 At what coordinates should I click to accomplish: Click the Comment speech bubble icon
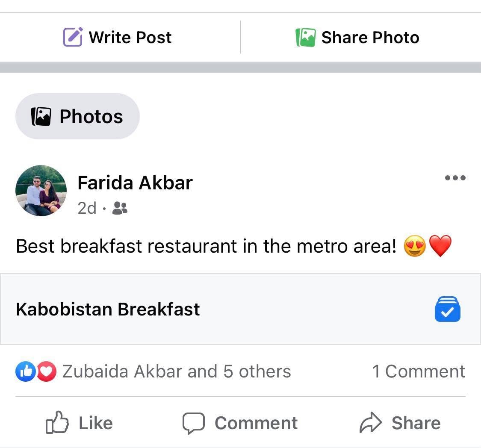click(x=193, y=422)
